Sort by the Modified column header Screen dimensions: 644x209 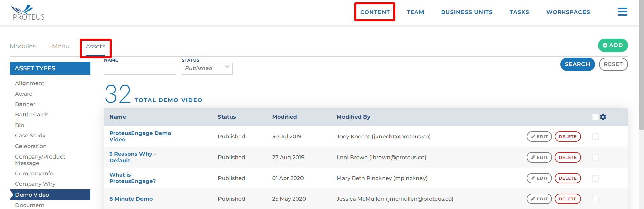click(x=284, y=117)
